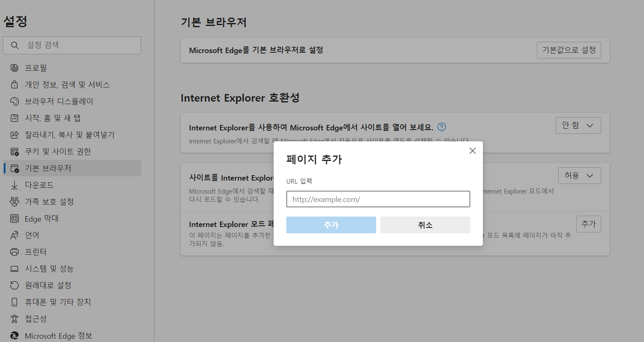Click the 페이지 추가 dialog title
644x342 pixels.
(x=314, y=159)
